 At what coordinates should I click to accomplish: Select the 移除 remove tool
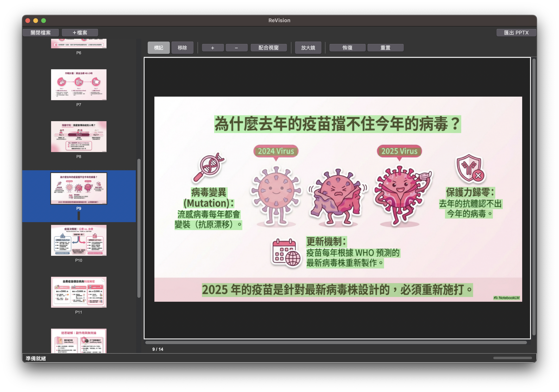pyautogui.click(x=182, y=48)
